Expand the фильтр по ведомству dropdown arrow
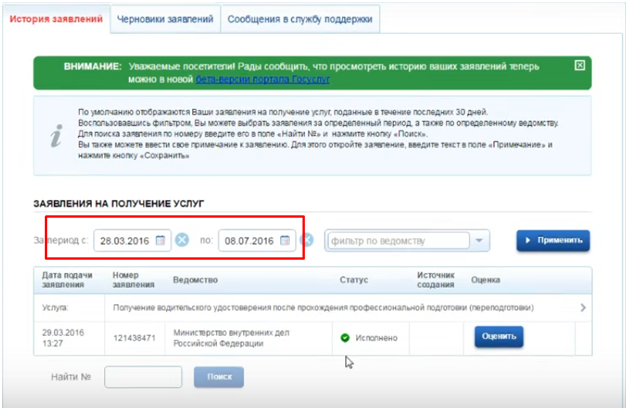628x410 pixels. coord(480,241)
